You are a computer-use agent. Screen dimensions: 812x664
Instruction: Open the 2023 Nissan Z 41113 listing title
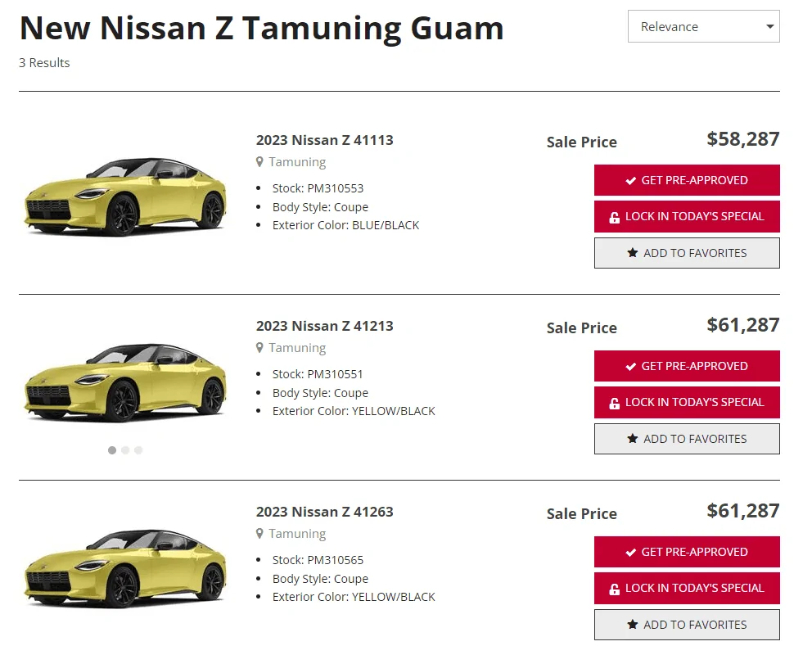pos(325,140)
